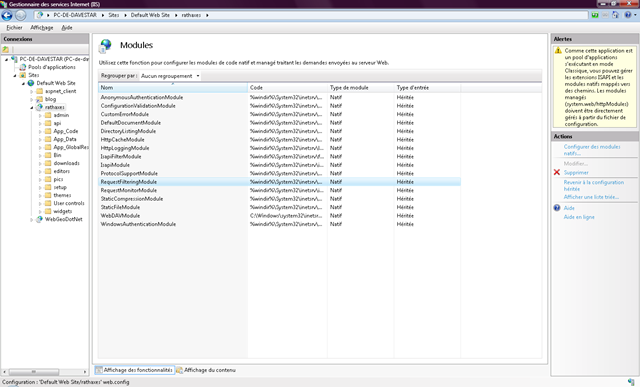The image size is (640, 387).
Task: Select the WindowsAuthenticationModule row
Action: click(x=280, y=224)
